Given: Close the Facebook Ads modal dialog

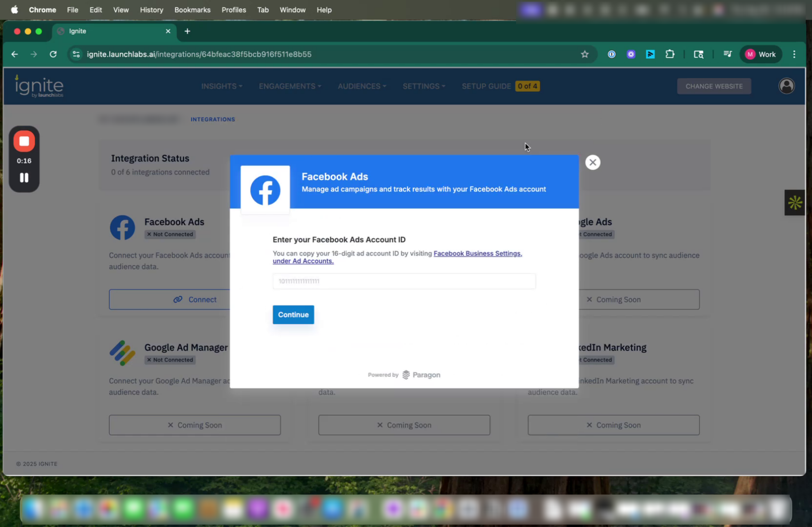Looking at the screenshot, I should point(593,162).
